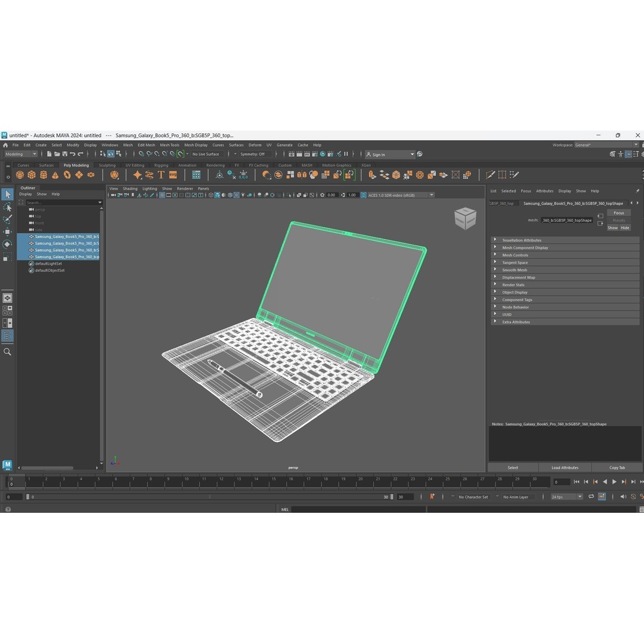Image resolution: width=644 pixels, height=644 pixels.
Task: Click the Sweep Mesh shelf icon
Action: pos(149,175)
